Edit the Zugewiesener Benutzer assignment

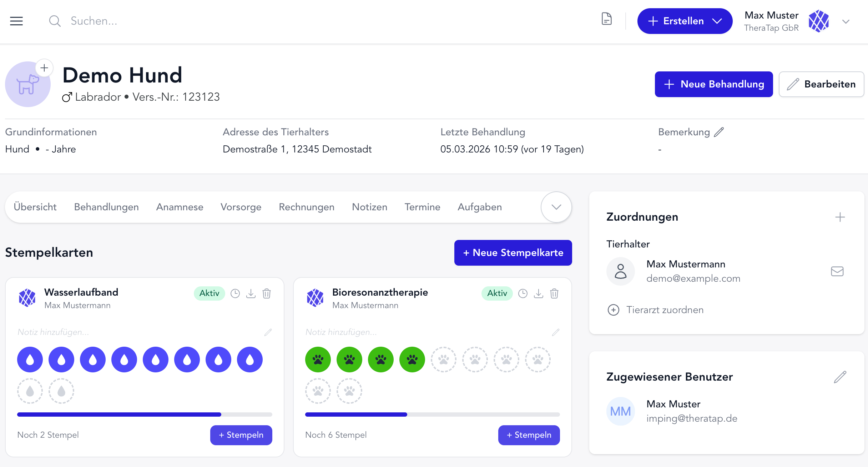tap(841, 377)
